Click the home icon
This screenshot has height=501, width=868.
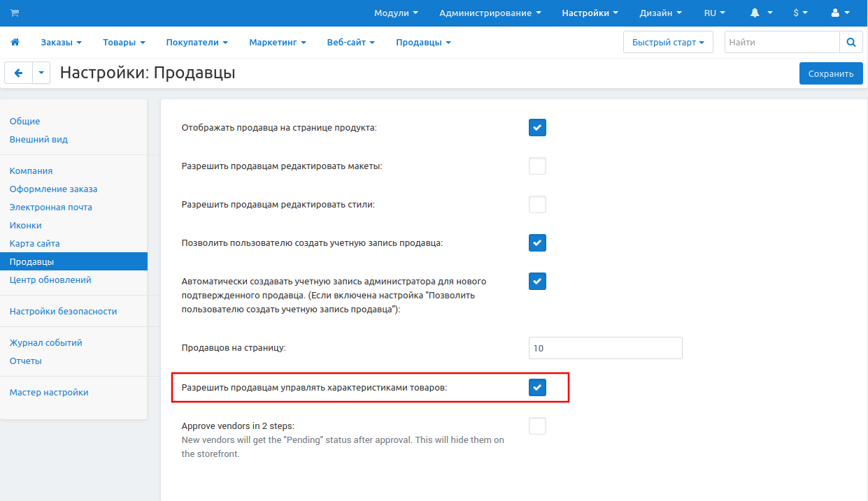coord(15,42)
